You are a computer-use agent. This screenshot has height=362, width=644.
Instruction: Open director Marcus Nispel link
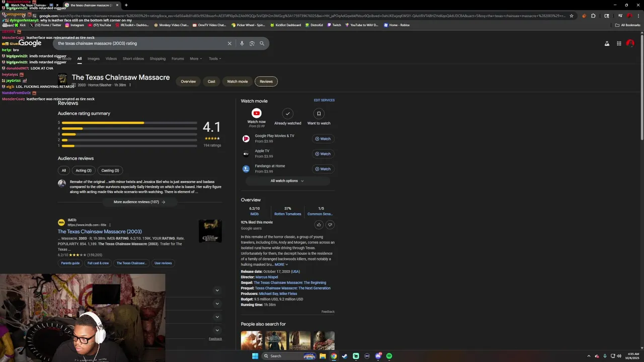267,277
